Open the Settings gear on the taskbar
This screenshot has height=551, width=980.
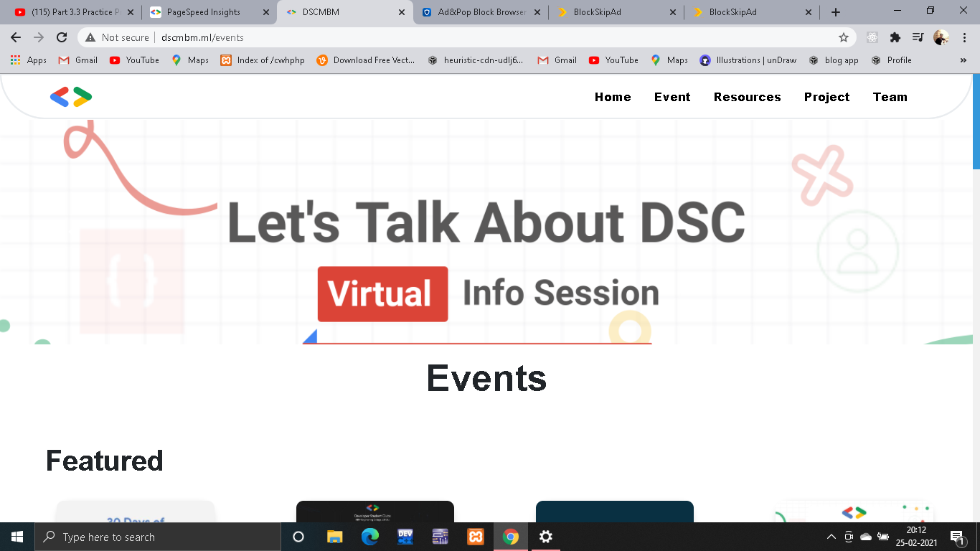click(x=545, y=537)
